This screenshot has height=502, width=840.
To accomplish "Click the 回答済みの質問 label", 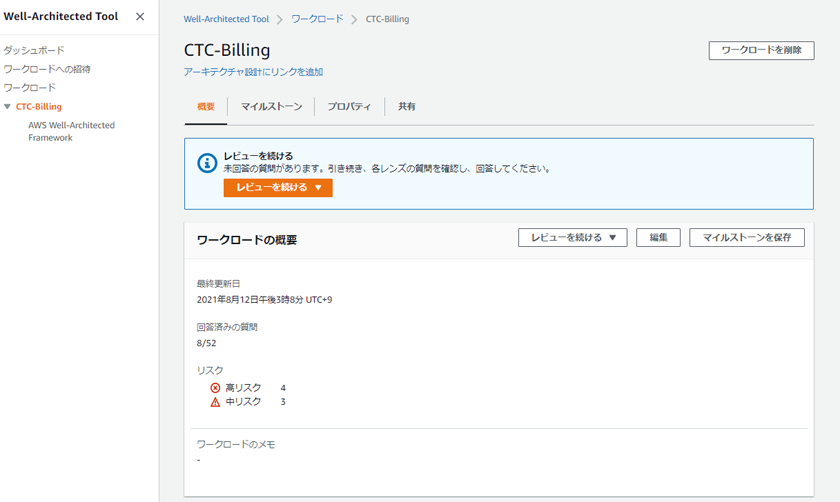I will click(227, 327).
